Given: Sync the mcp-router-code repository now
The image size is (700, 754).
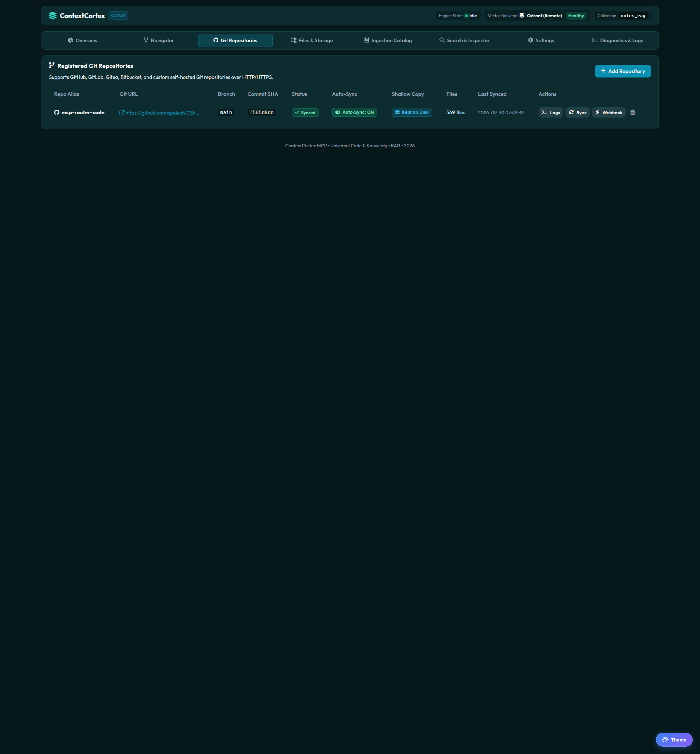Looking at the screenshot, I should 577,112.
